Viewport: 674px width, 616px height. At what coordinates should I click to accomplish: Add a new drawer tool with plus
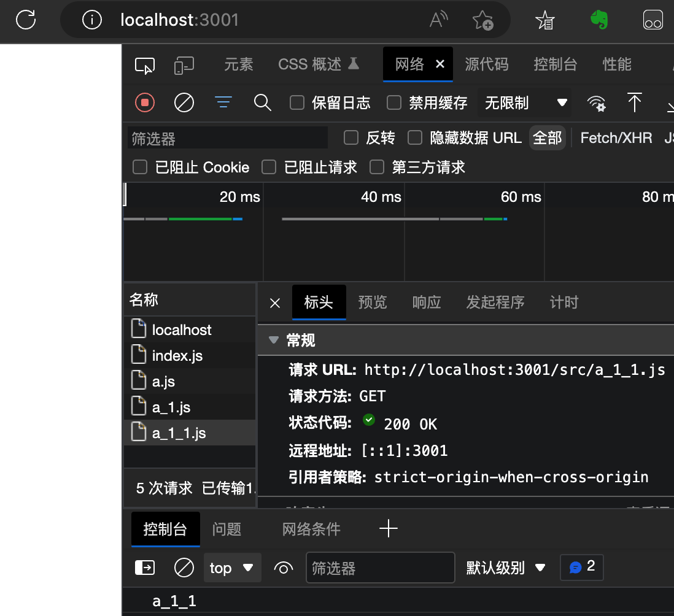click(x=389, y=528)
